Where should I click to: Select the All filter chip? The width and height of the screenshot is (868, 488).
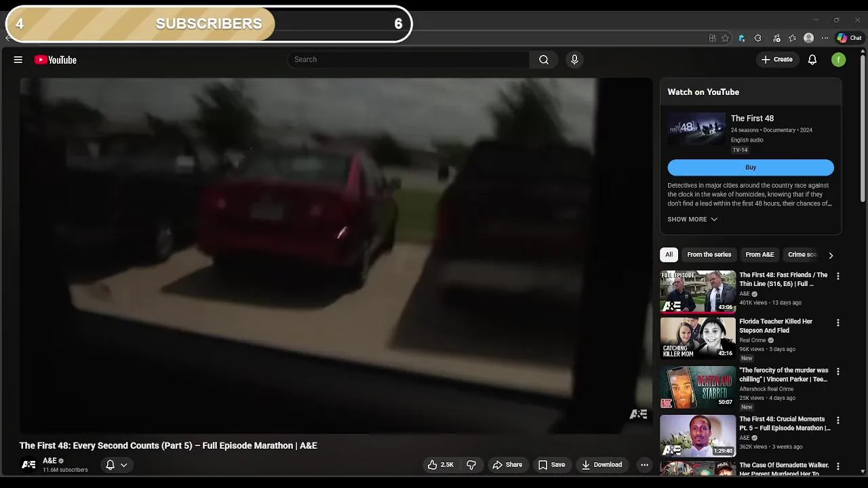669,255
